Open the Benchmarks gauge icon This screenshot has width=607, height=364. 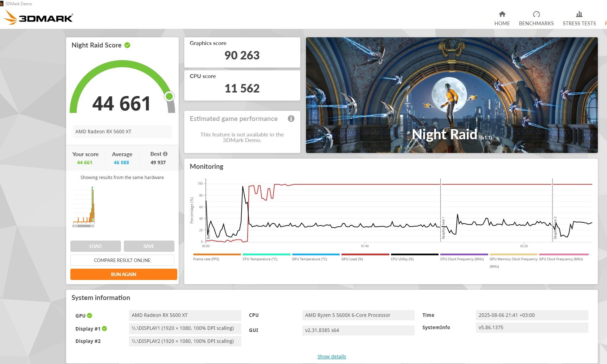click(536, 14)
